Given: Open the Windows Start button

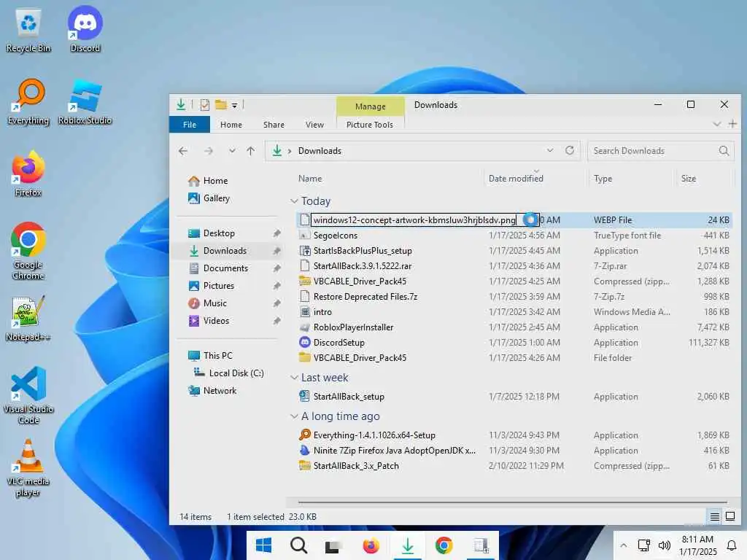Looking at the screenshot, I should click(x=263, y=545).
